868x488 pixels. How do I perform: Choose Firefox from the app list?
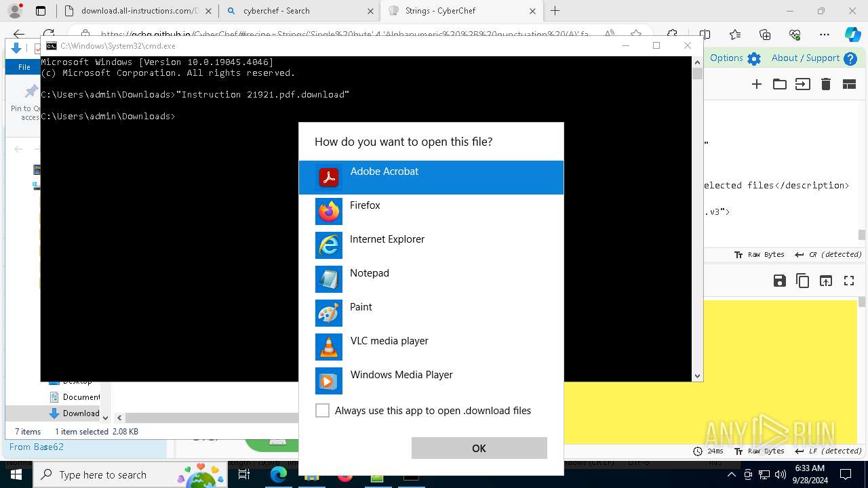(x=431, y=211)
